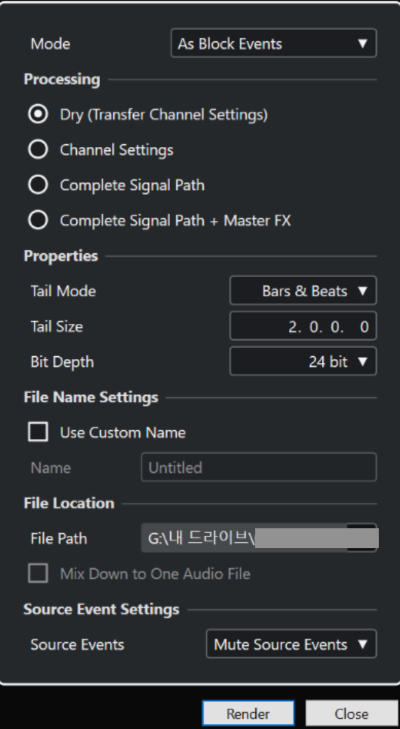Open the As Block Events mode dropdown

273,43
